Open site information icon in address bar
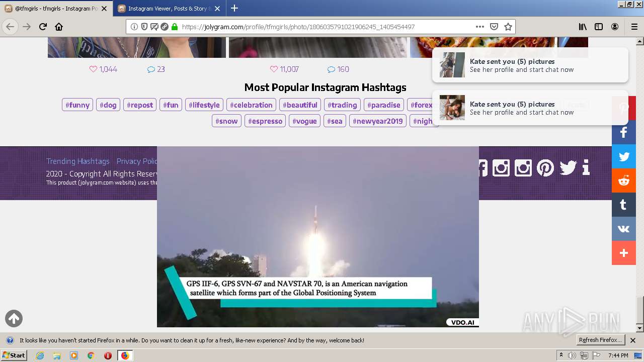This screenshot has height=362, width=644. coord(134,27)
